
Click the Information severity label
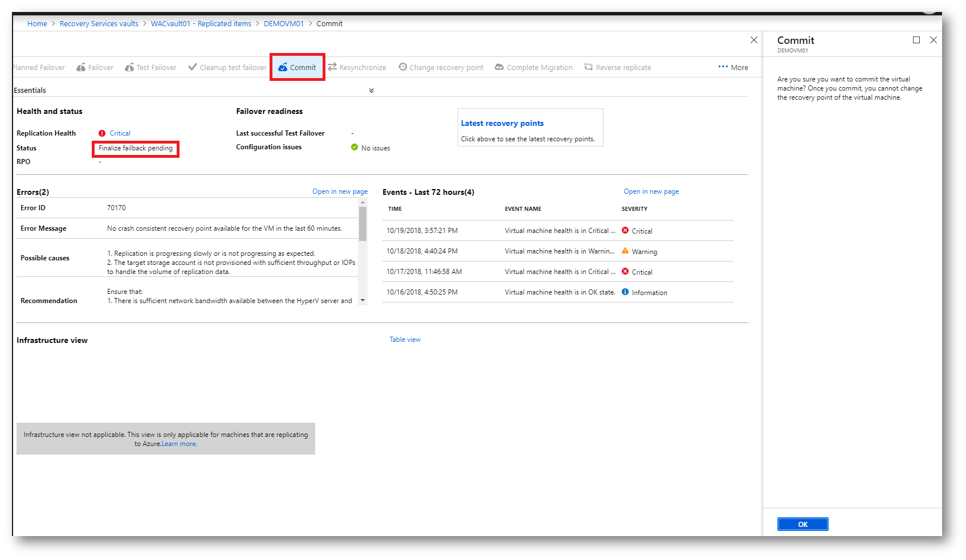[650, 293]
